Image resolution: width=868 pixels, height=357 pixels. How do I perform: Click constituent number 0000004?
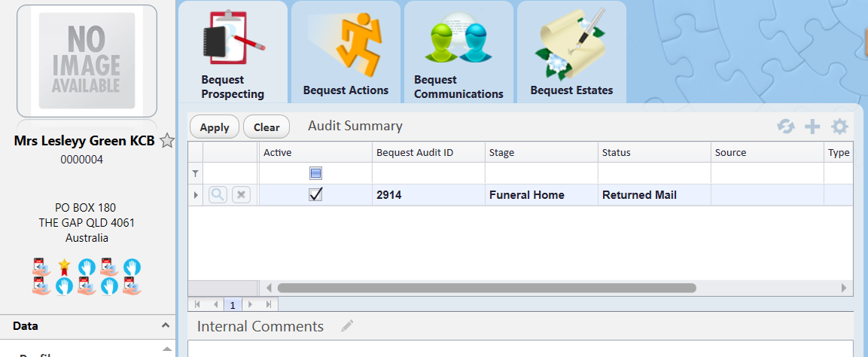click(81, 160)
